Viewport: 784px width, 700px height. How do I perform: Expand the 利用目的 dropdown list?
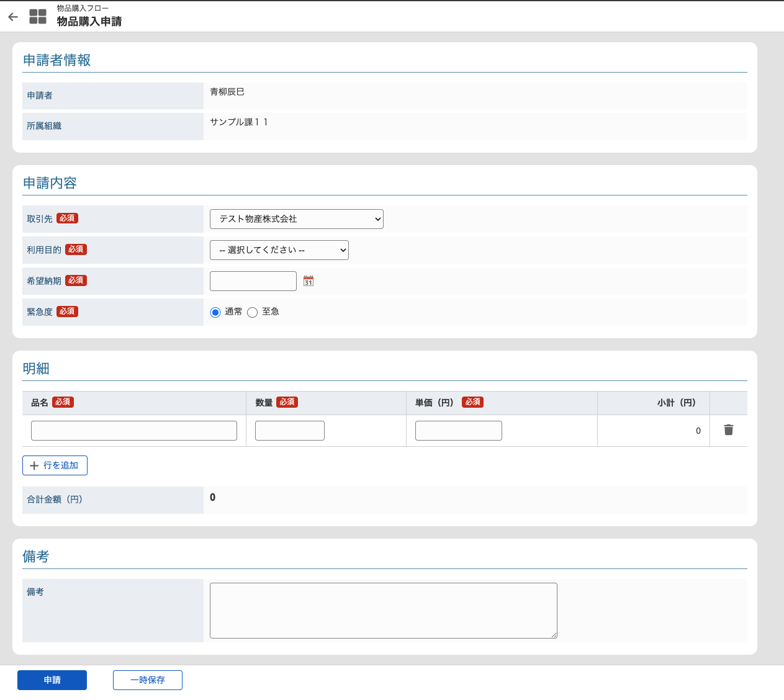point(279,250)
